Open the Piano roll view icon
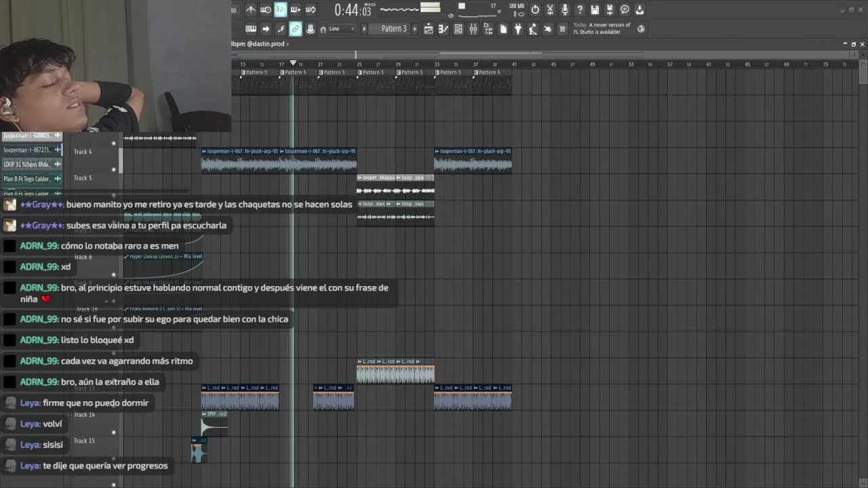This screenshot has width=868, height=488. (443, 28)
